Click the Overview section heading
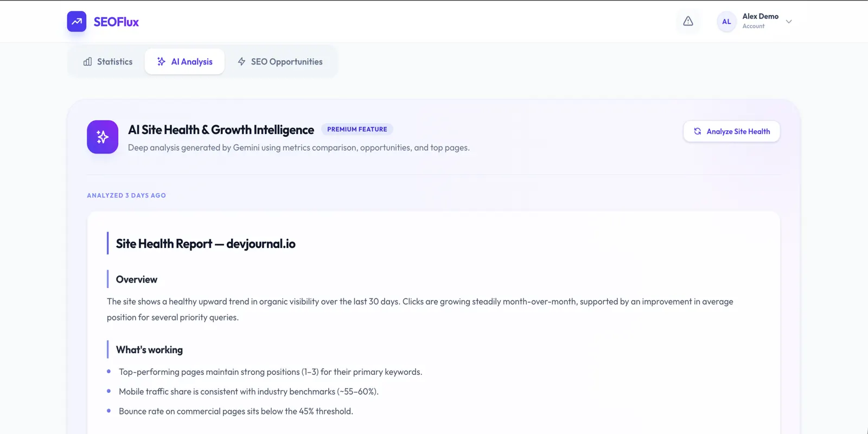868x434 pixels. coord(137,279)
